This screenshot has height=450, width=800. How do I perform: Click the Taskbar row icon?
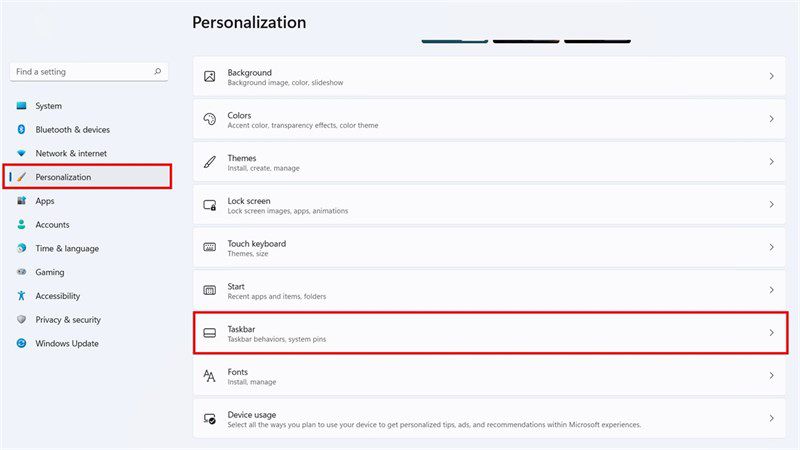click(210, 333)
